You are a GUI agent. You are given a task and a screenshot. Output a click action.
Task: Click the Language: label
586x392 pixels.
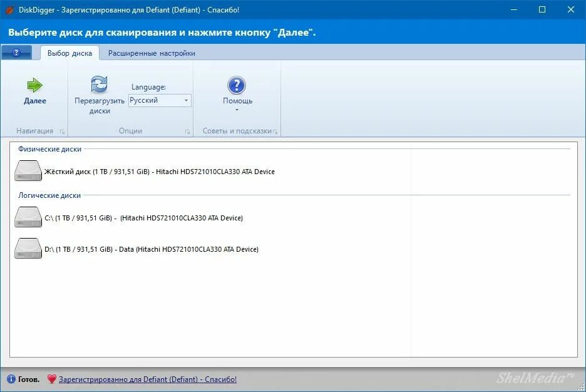148,87
